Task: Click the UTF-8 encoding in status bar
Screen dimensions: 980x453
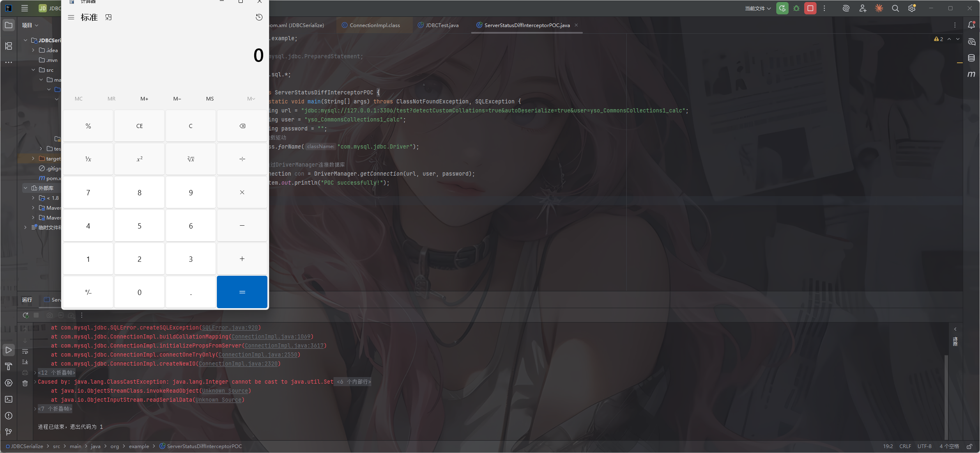Action: (x=924, y=446)
